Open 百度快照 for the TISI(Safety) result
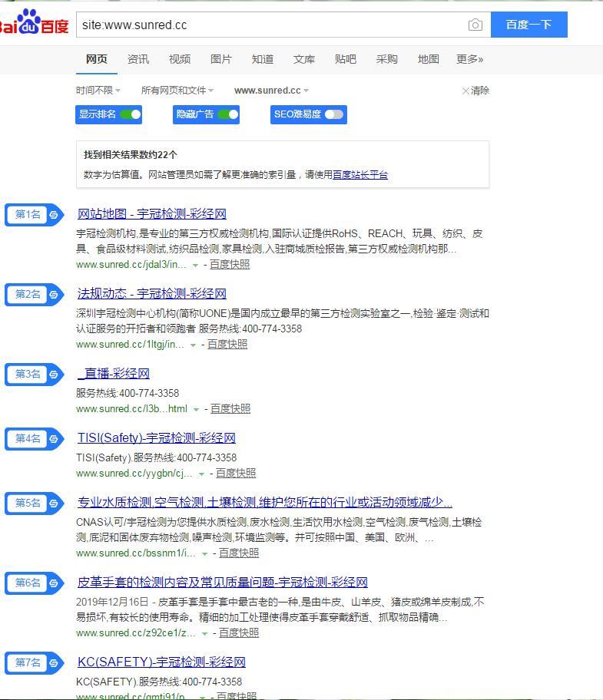This screenshot has height=700, width=603. [236, 474]
